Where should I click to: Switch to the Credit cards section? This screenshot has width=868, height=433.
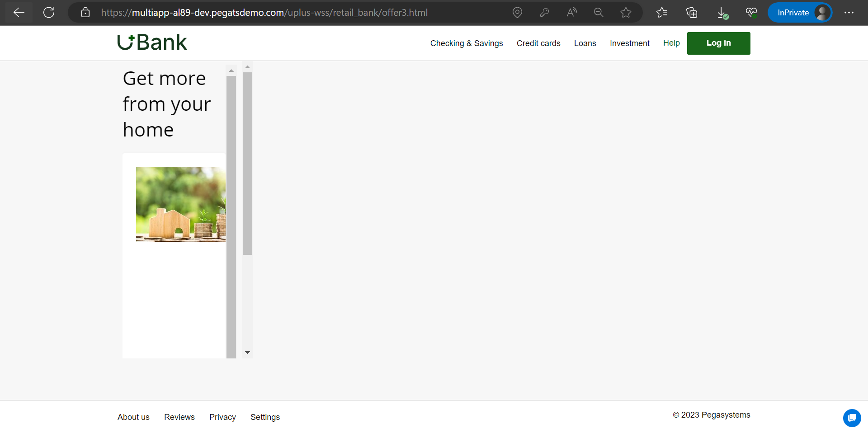click(538, 43)
